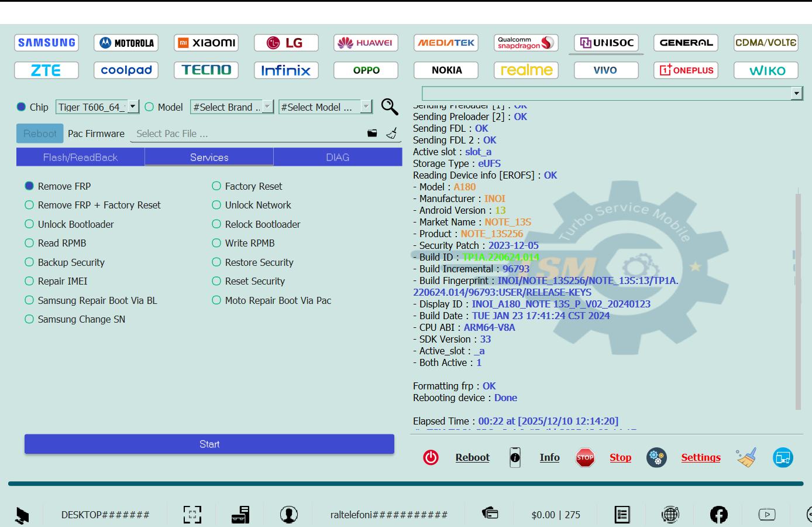Image resolution: width=812 pixels, height=527 pixels.
Task: Click the underlined Info link
Action: [549, 457]
